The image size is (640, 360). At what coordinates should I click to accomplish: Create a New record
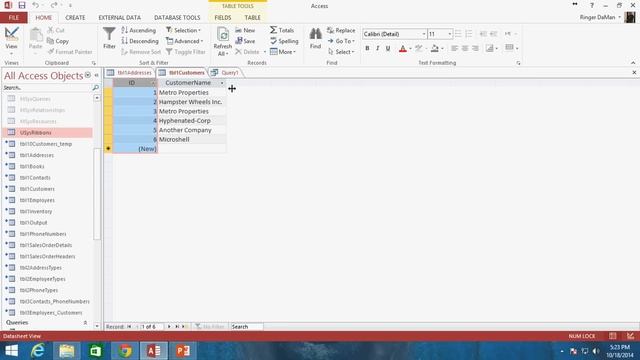tap(245, 30)
